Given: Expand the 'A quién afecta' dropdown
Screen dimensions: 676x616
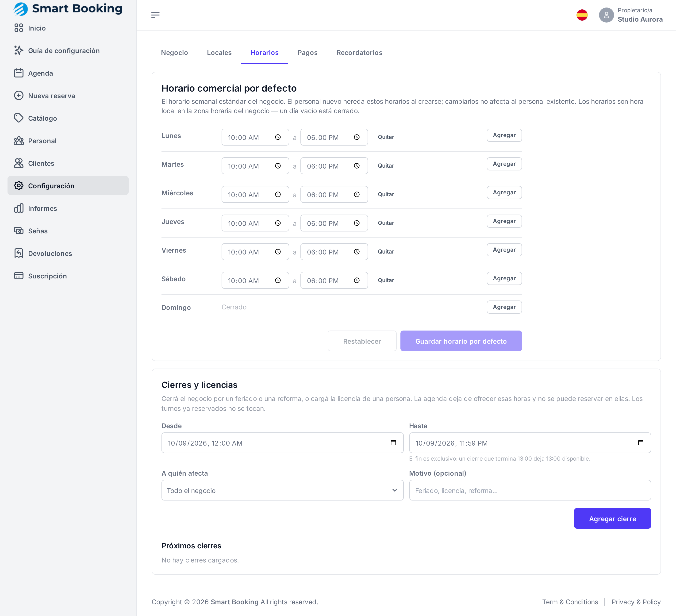Looking at the screenshot, I should click(x=282, y=490).
